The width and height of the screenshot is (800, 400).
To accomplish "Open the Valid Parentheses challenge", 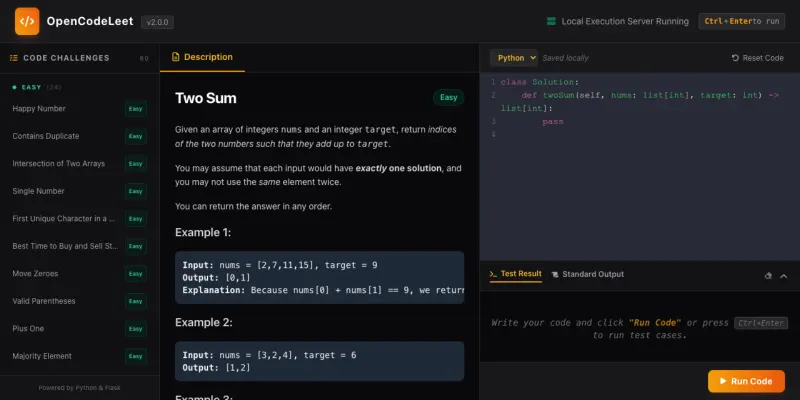I will (x=80, y=302).
